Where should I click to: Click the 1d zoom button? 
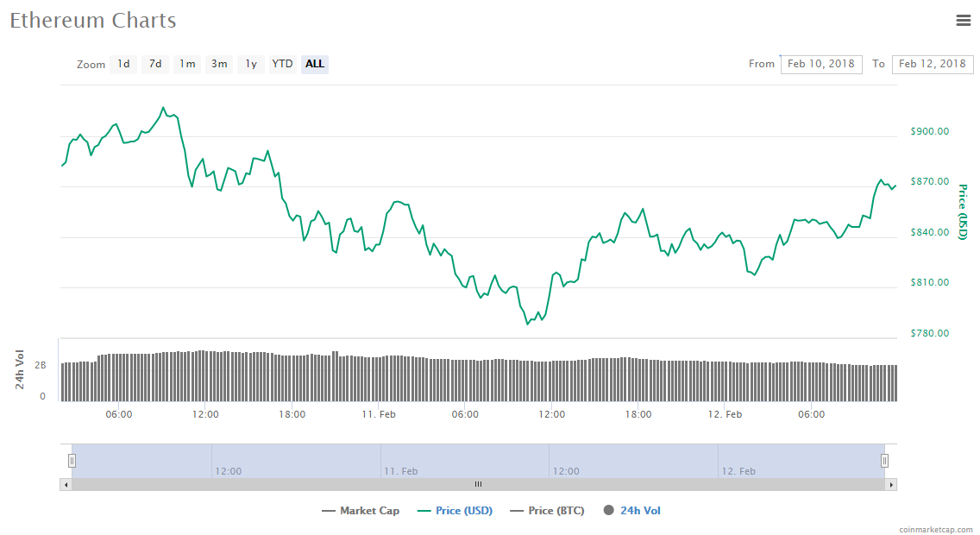pos(122,64)
